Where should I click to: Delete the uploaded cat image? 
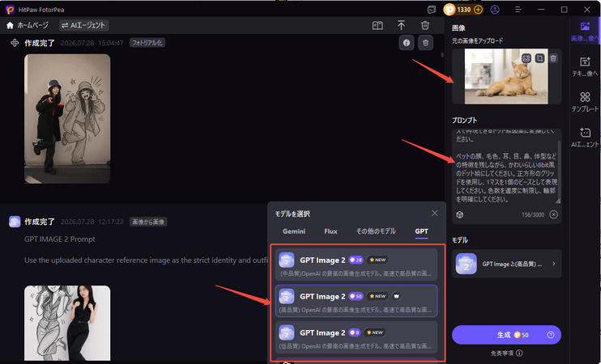[x=553, y=58]
